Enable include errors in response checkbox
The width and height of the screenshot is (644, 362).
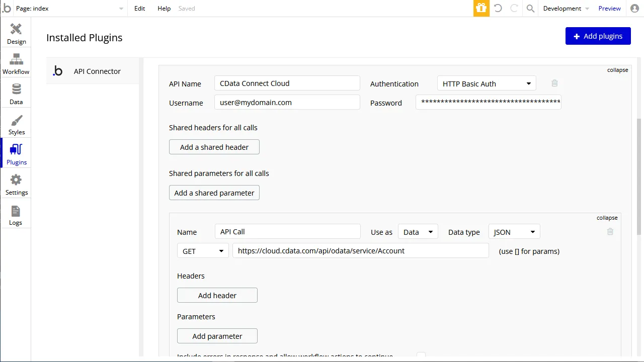coord(421,354)
